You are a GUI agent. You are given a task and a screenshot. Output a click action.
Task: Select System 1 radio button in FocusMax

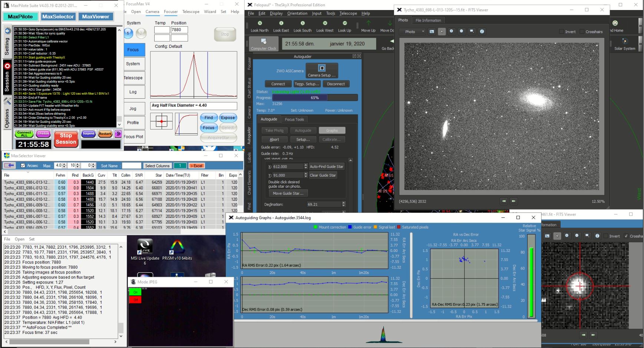128,33
